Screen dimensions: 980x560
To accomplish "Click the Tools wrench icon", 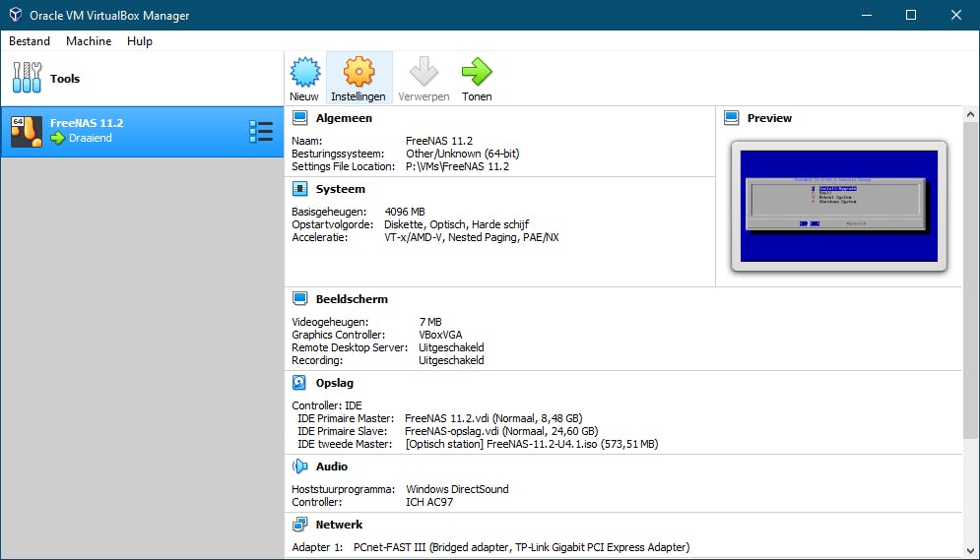I will (27, 78).
